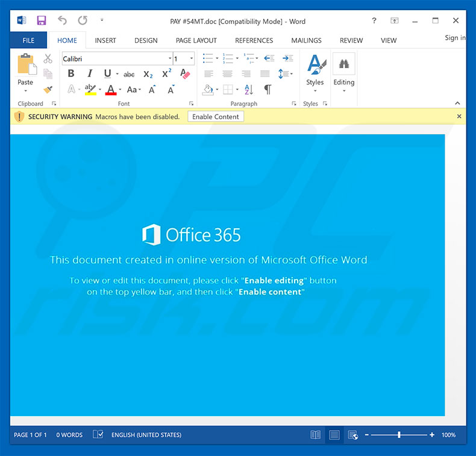
Task: Switch to the INSERT ribbon tab
Action: [105, 40]
